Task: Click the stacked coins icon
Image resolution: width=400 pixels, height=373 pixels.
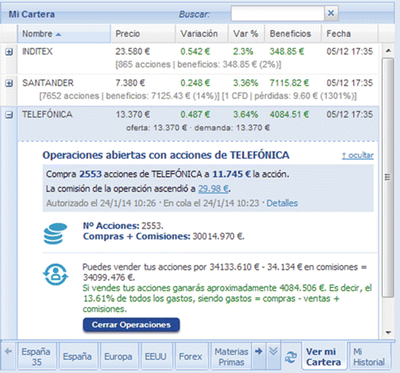Action: point(55,234)
